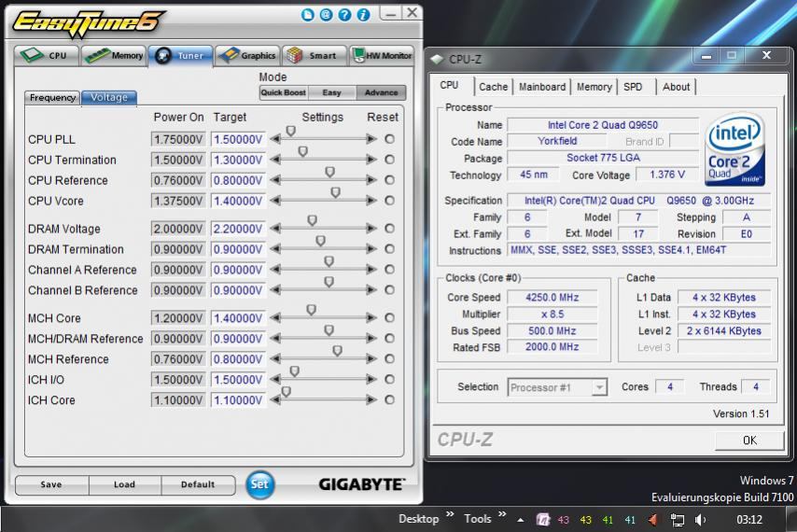Increase DRAM Voltage with right arrow
797x532 pixels.
coord(371,229)
